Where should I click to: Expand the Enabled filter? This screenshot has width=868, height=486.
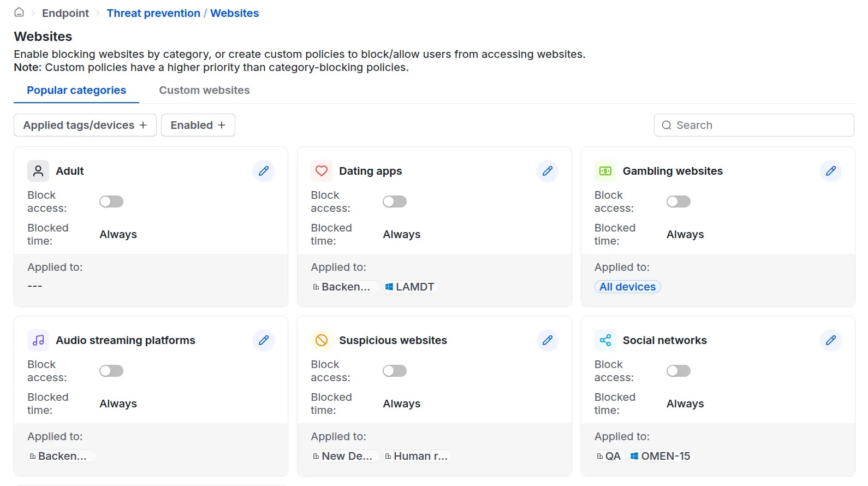click(198, 125)
